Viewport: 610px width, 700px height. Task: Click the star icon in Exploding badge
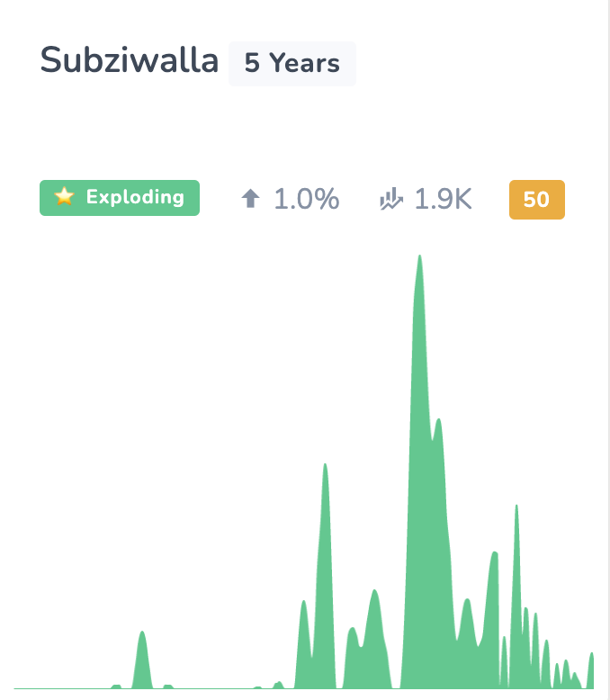click(x=64, y=196)
